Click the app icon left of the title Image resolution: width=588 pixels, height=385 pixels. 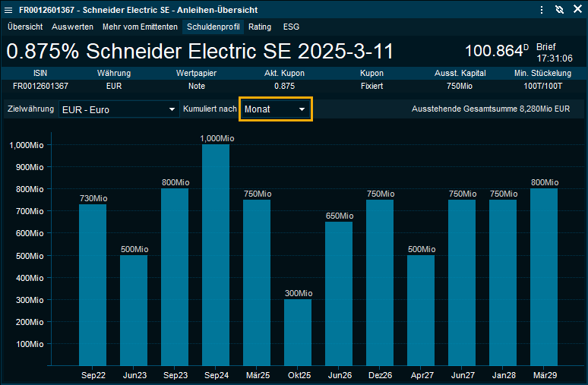pos(8,10)
